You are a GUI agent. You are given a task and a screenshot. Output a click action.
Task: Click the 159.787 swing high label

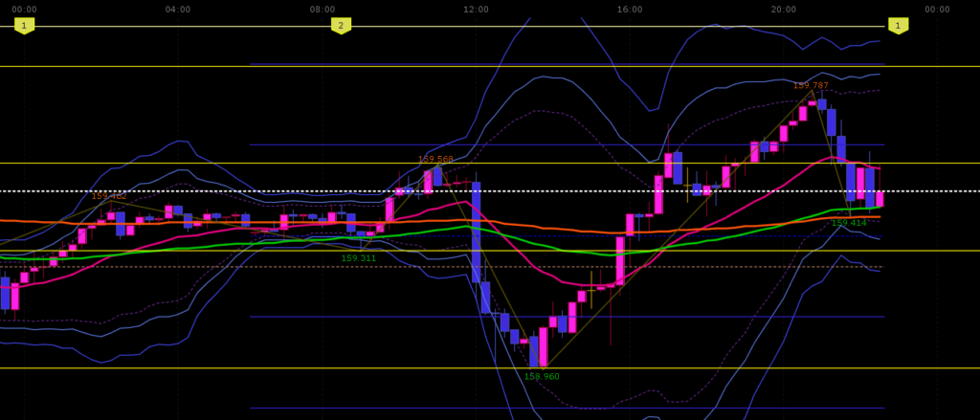tap(811, 86)
